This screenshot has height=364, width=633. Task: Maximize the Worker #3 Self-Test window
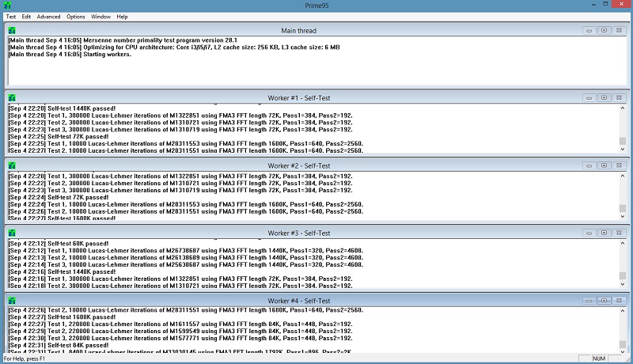tap(604, 233)
